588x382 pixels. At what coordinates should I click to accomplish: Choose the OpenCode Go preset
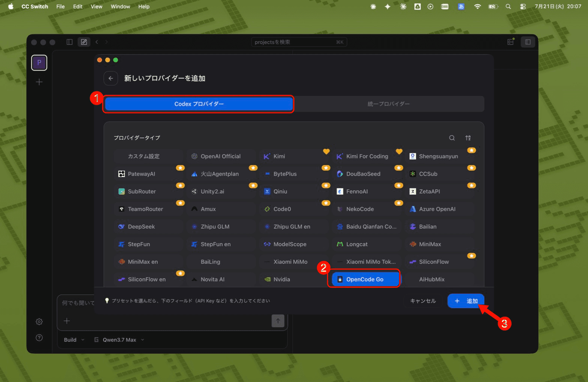click(x=366, y=279)
